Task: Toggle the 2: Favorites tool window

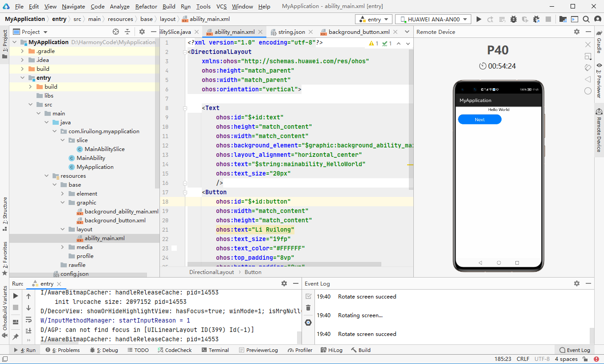Action: (5, 258)
